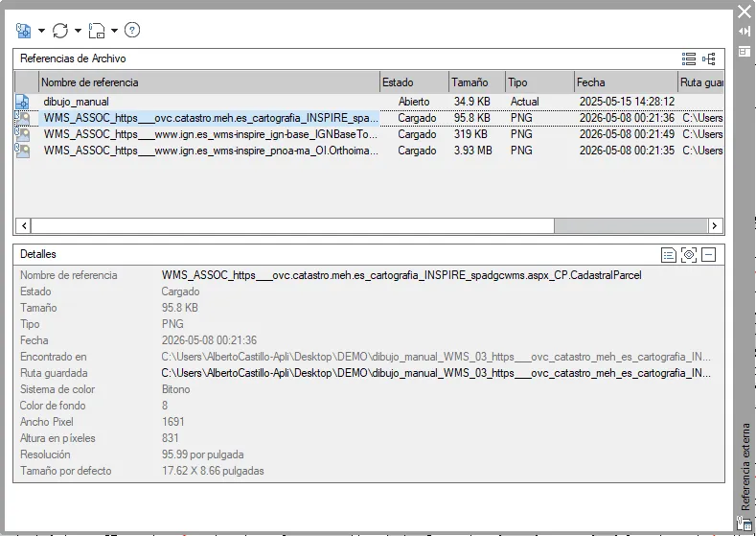Viewport: 756px width, 536px height.
Task: Open the Help question mark icon
Action: (132, 30)
